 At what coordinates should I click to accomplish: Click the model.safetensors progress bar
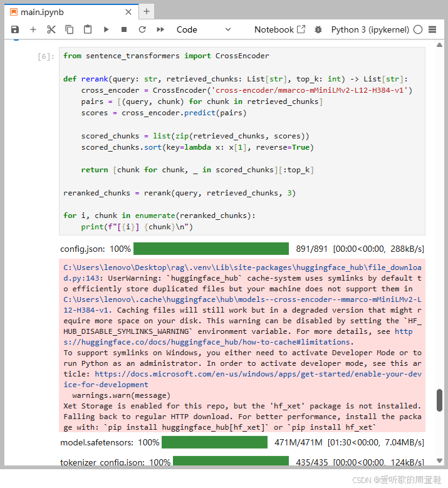tap(214, 442)
